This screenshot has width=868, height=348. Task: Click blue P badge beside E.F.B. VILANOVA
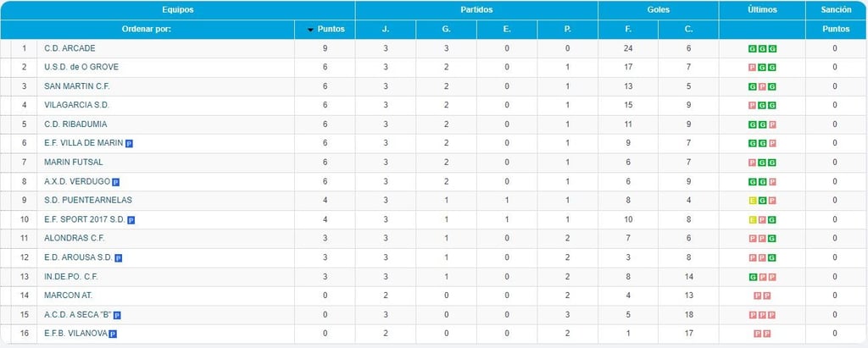coord(113,334)
